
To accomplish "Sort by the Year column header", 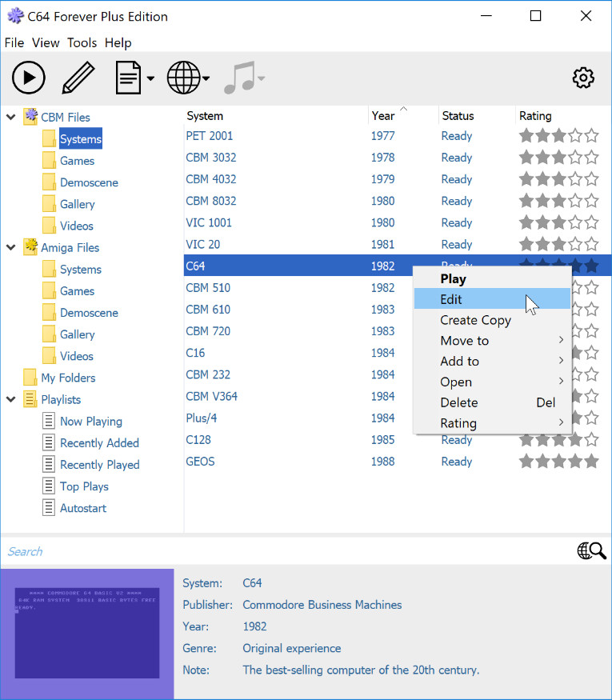I will coord(403,116).
